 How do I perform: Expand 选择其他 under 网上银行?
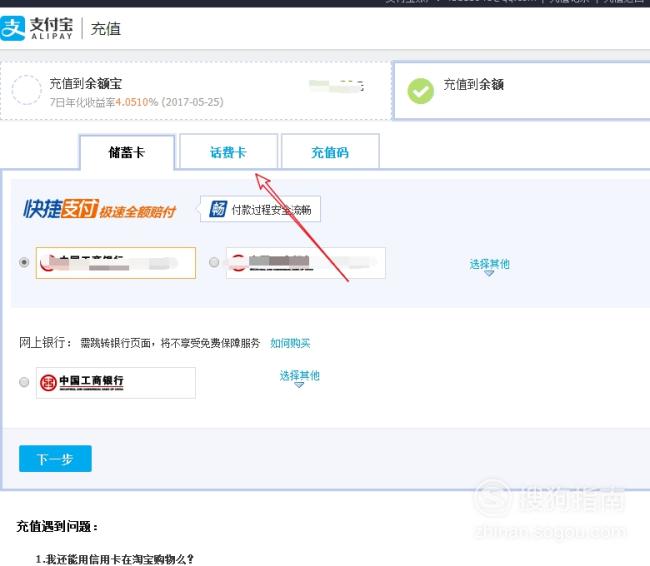[x=299, y=377]
